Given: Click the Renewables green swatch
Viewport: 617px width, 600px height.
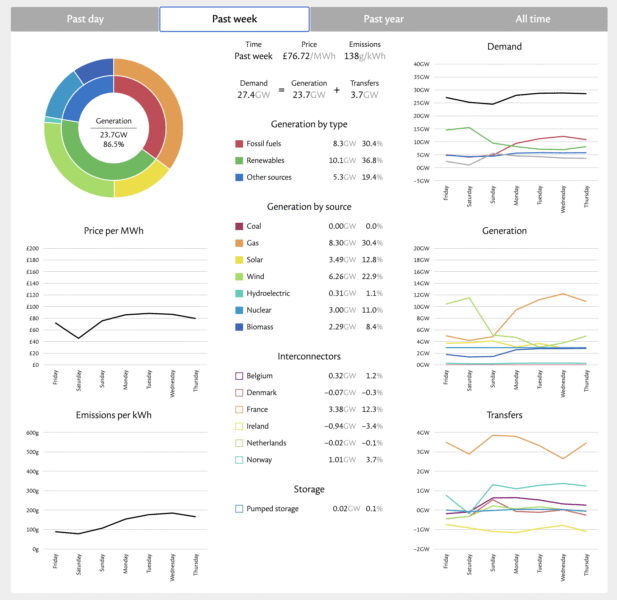Looking at the screenshot, I should [239, 159].
